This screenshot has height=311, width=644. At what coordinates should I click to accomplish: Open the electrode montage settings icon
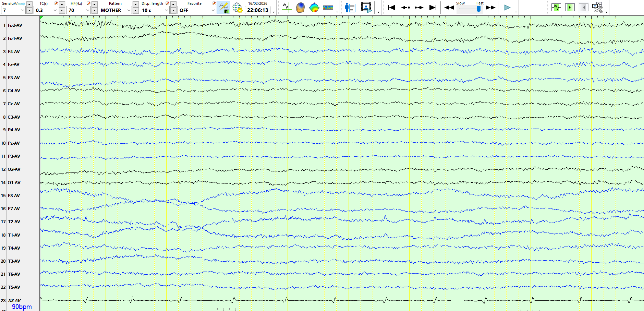coord(237,7)
